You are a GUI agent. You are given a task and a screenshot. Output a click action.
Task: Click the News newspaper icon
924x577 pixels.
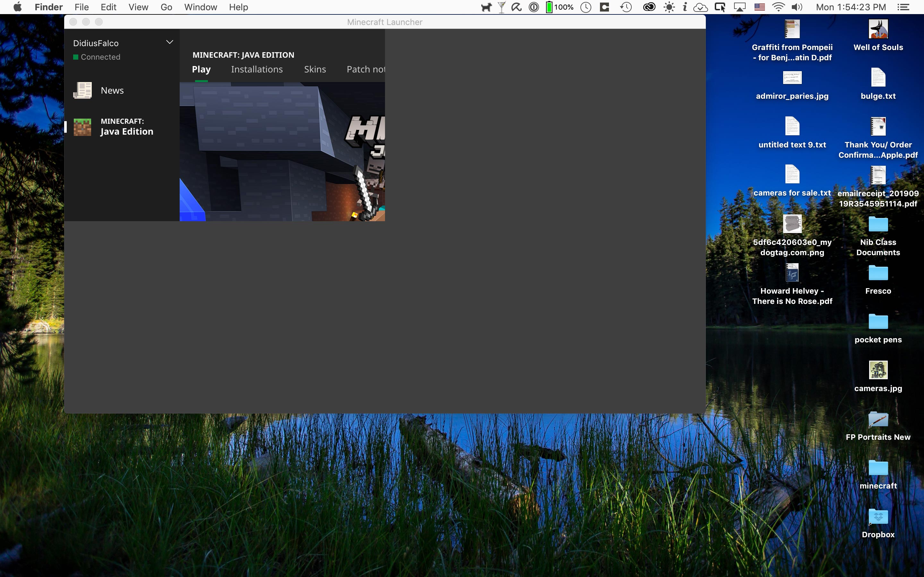pyautogui.click(x=82, y=90)
